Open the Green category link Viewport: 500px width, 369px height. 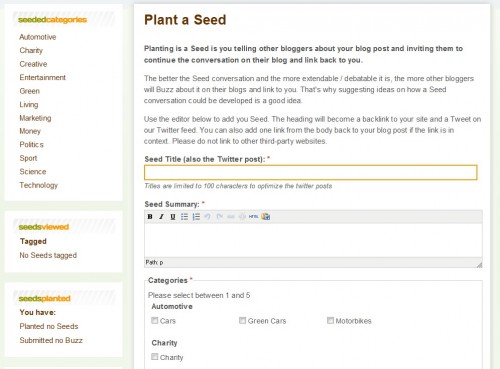[30, 91]
